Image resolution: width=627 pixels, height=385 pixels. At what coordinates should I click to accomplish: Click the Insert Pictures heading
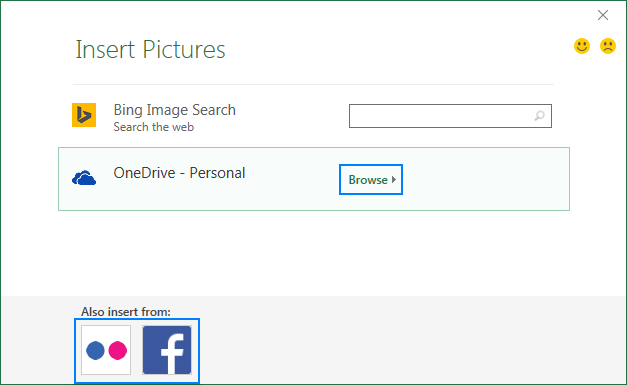(150, 50)
